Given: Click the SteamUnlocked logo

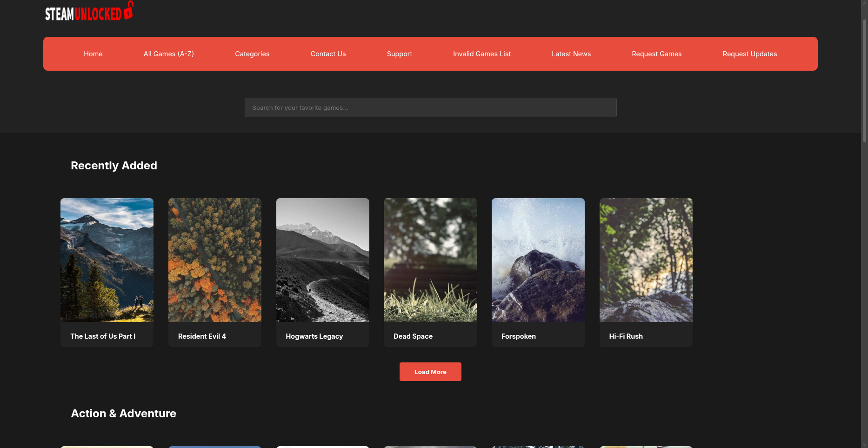Looking at the screenshot, I should pyautogui.click(x=89, y=11).
